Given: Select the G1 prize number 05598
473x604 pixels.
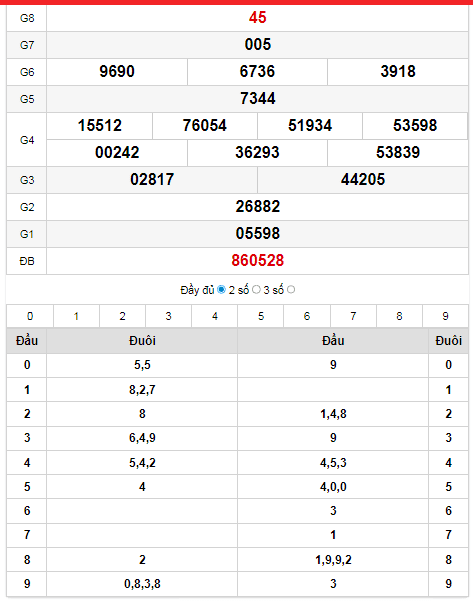Looking at the screenshot, I should [x=258, y=234].
